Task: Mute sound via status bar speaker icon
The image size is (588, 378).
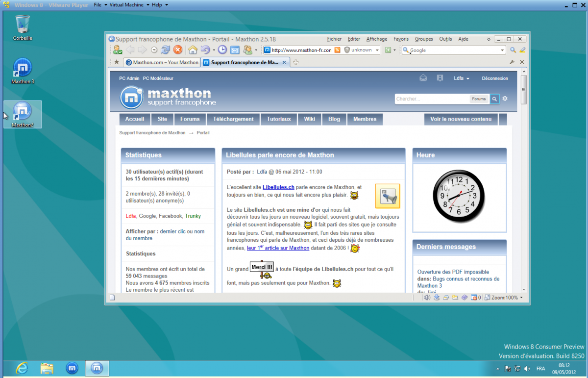Action: (426, 297)
